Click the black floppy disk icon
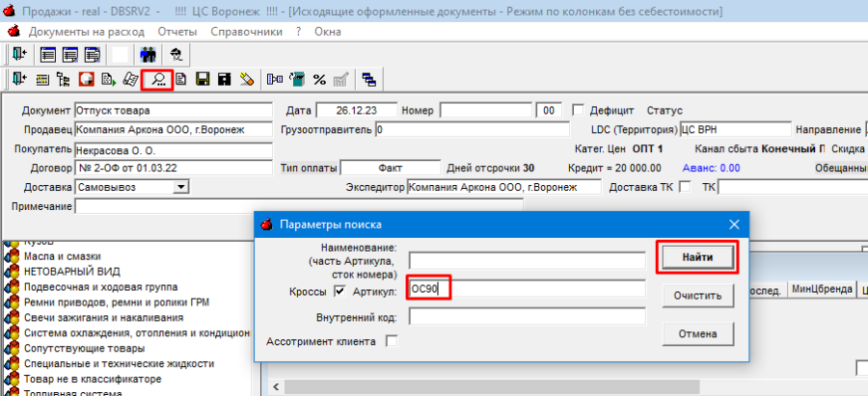The image size is (868, 396). (x=224, y=80)
